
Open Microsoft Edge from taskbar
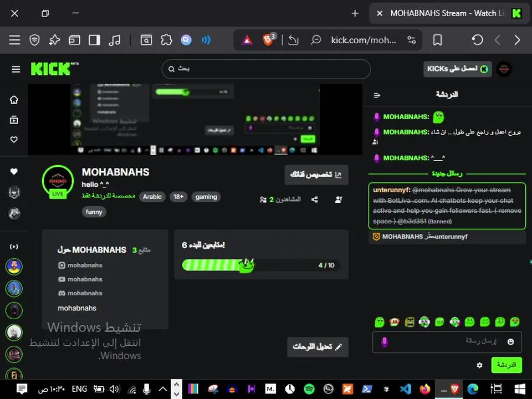tap(472, 389)
